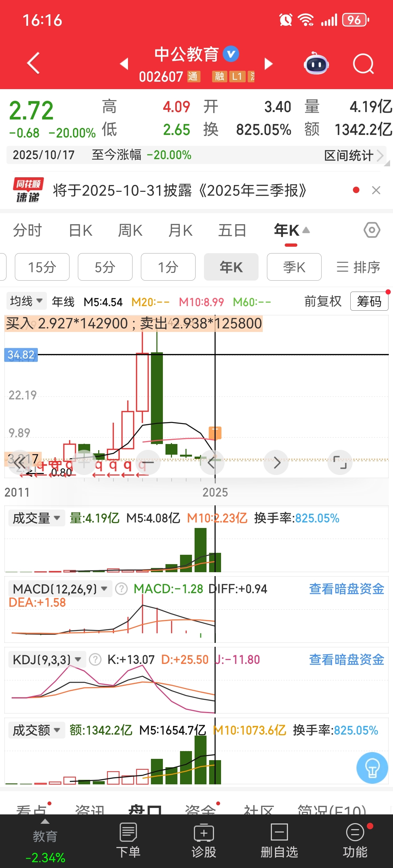Choose the 15分 period option
393x868 pixels.
tap(42, 267)
